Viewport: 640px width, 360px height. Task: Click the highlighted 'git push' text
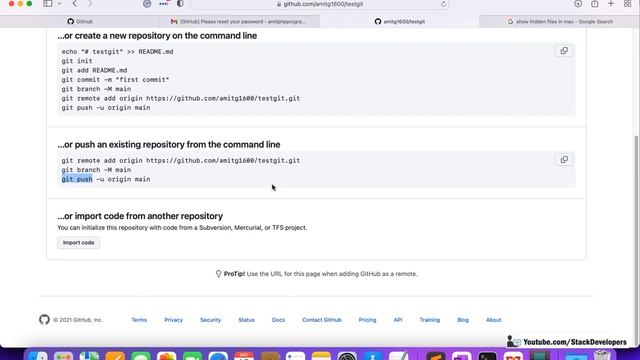pyautogui.click(x=77, y=179)
